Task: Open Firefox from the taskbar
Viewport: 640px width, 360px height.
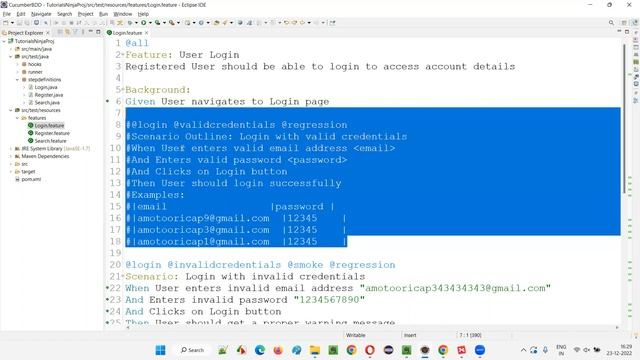Action: 278,350
